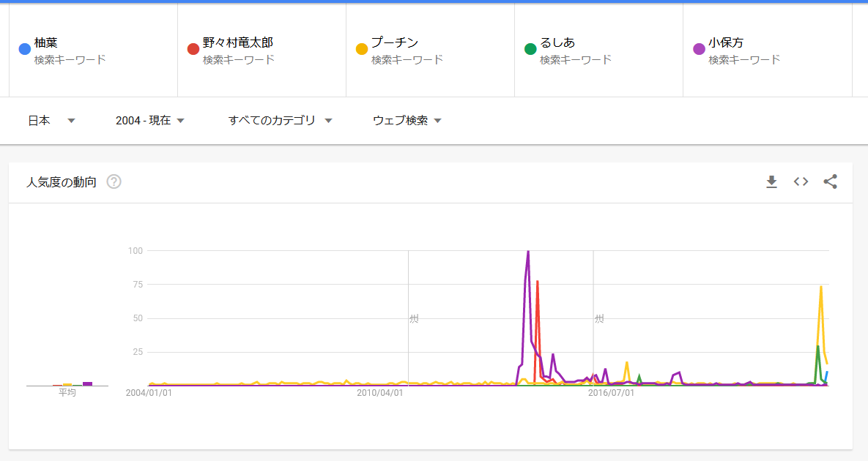Open the embed code icon
Screen dimensions: 868x461
[x=801, y=181]
